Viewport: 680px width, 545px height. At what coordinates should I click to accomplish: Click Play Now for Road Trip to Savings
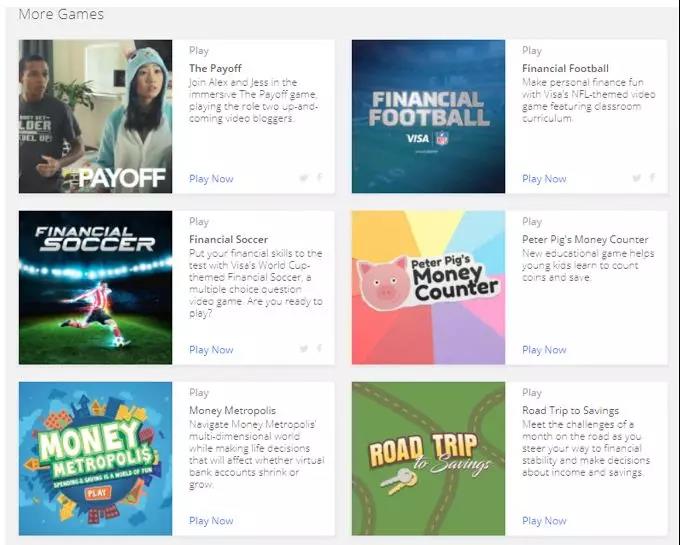tap(544, 520)
